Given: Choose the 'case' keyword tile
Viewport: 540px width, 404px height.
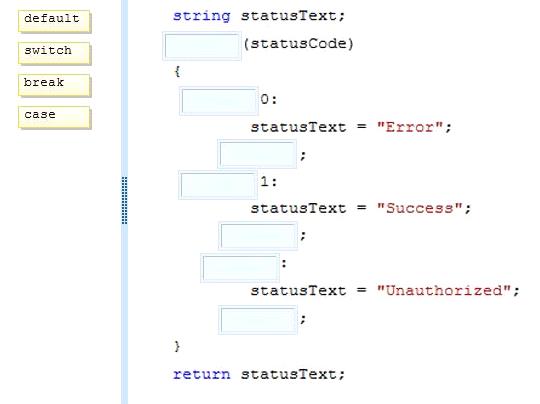Looking at the screenshot, I should 54,117.
